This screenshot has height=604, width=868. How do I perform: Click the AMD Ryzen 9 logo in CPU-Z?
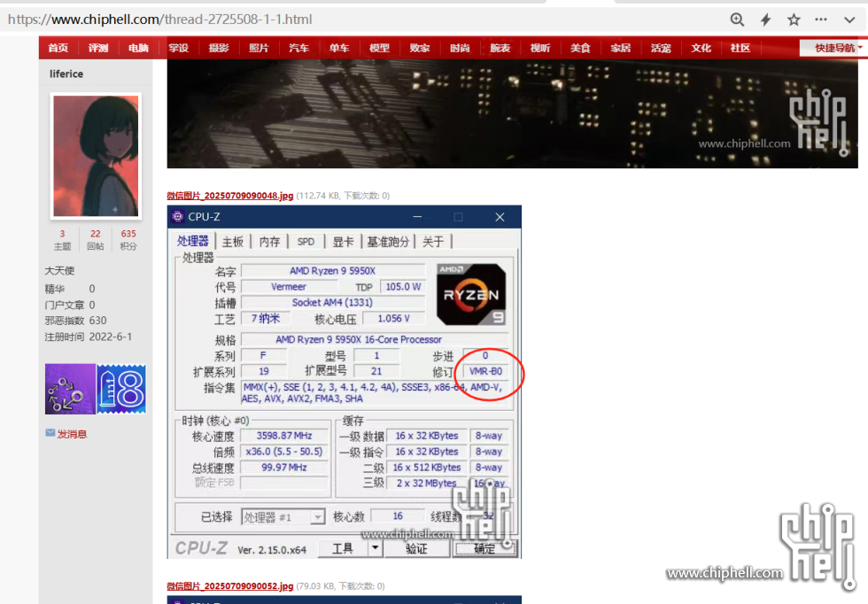click(471, 295)
